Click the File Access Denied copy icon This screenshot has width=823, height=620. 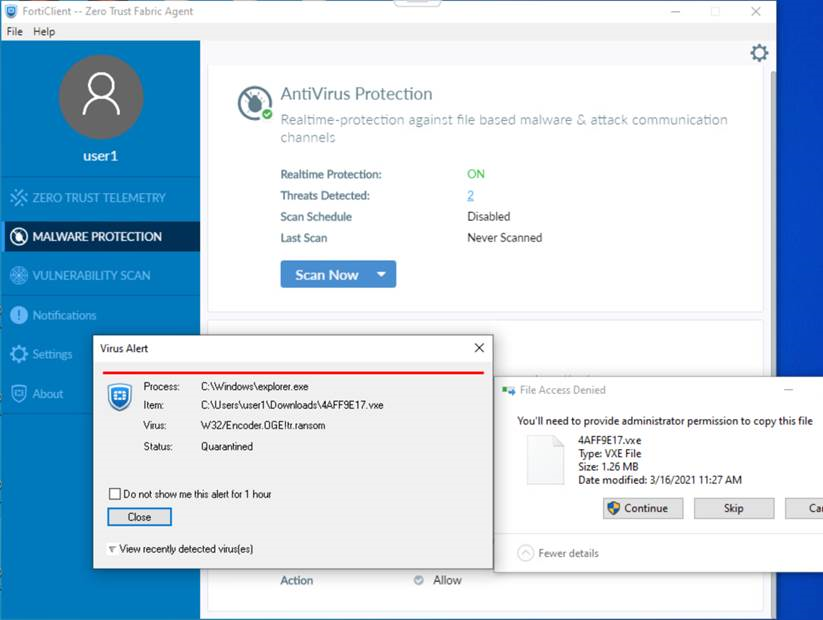pyautogui.click(x=508, y=390)
